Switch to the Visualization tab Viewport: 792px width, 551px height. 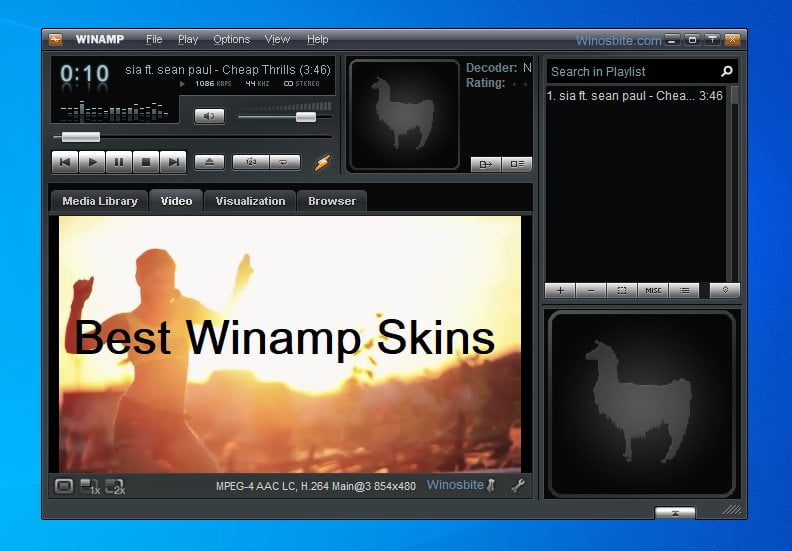click(x=250, y=201)
